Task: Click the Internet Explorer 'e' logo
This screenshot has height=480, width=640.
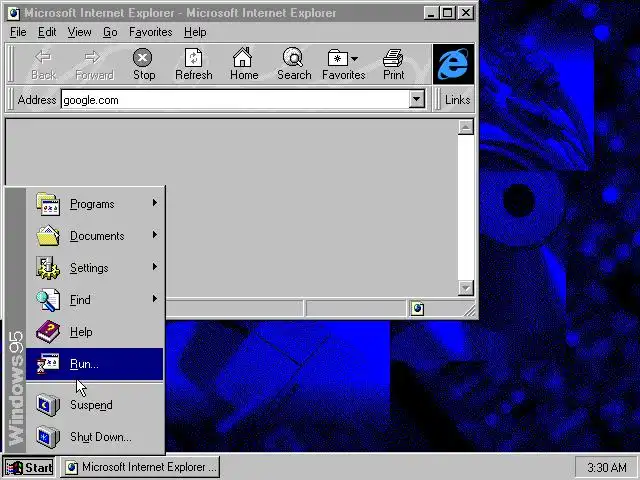Action: tap(453, 64)
